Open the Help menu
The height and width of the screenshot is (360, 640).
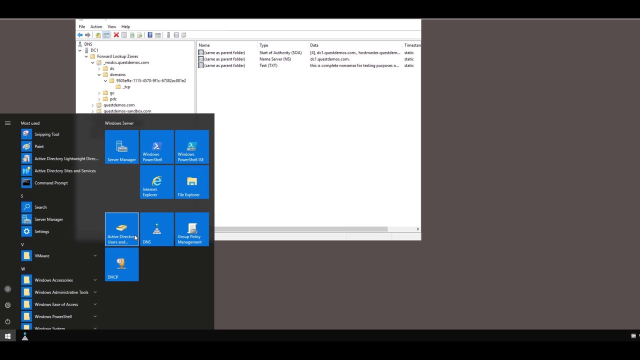(x=126, y=27)
